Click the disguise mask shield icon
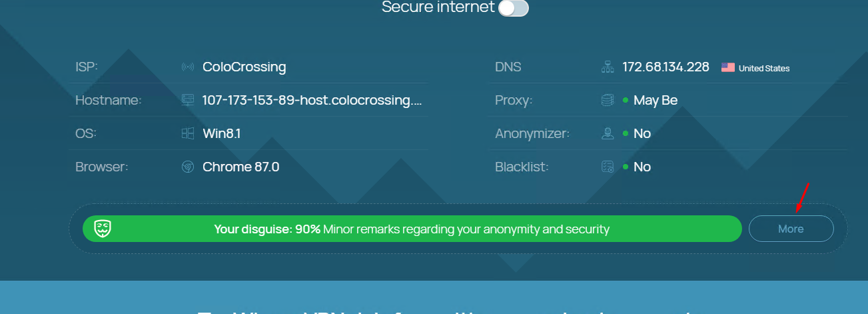868x314 pixels. coord(102,229)
